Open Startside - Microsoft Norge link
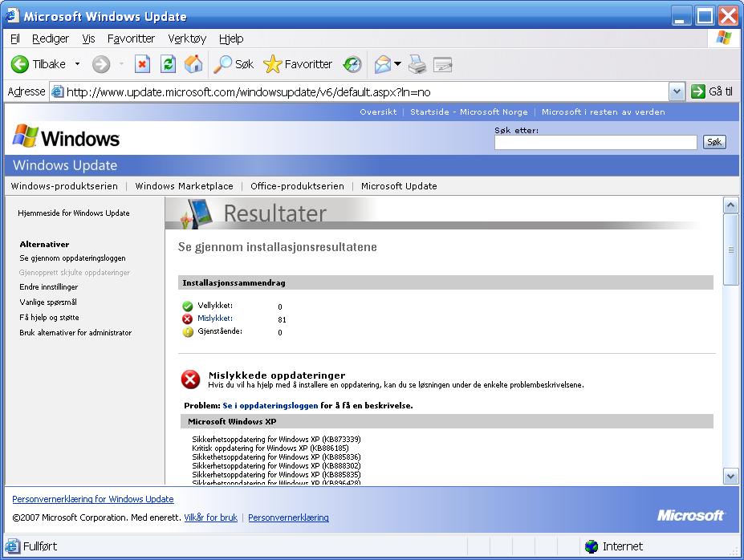Image resolution: width=744 pixels, height=560 pixels. click(469, 112)
